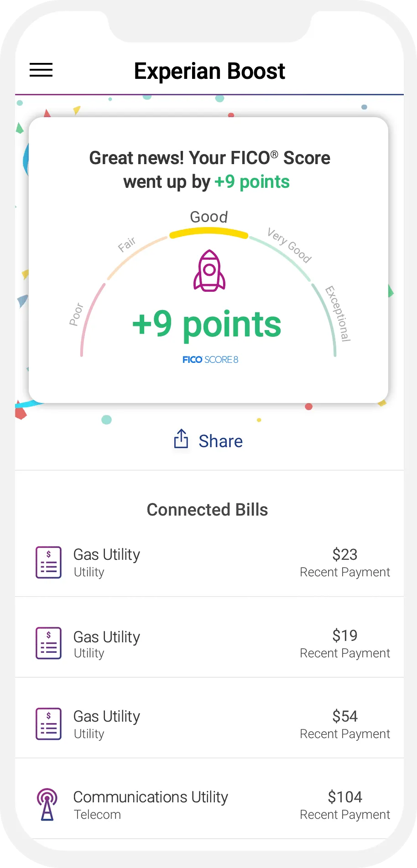Click the rocket icon in the score gauge

[209, 271]
